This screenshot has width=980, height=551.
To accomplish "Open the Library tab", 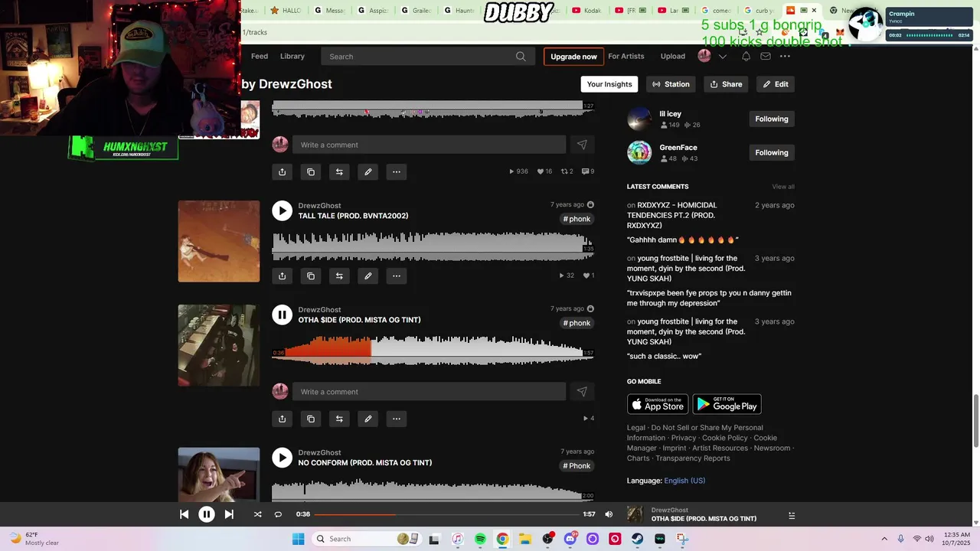I will (292, 56).
